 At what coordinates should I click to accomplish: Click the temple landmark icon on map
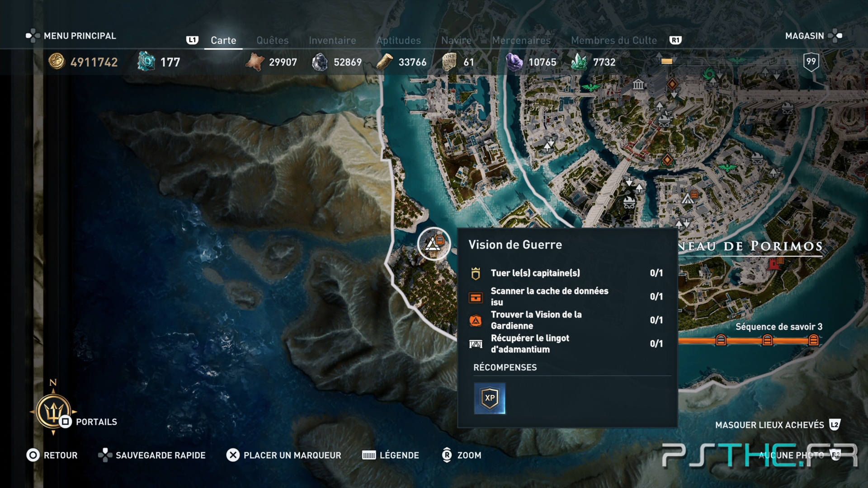coord(638,84)
